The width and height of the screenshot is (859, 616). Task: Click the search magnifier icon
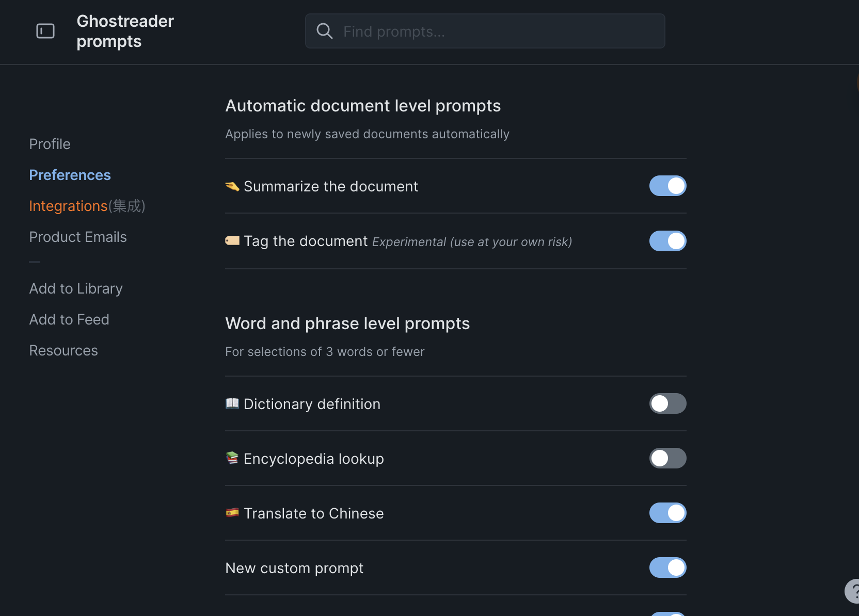pos(324,31)
